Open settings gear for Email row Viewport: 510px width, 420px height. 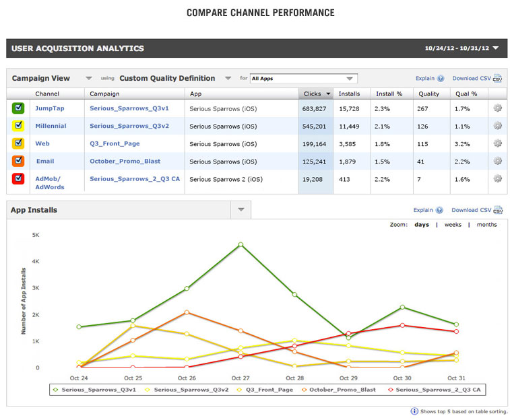(497, 160)
